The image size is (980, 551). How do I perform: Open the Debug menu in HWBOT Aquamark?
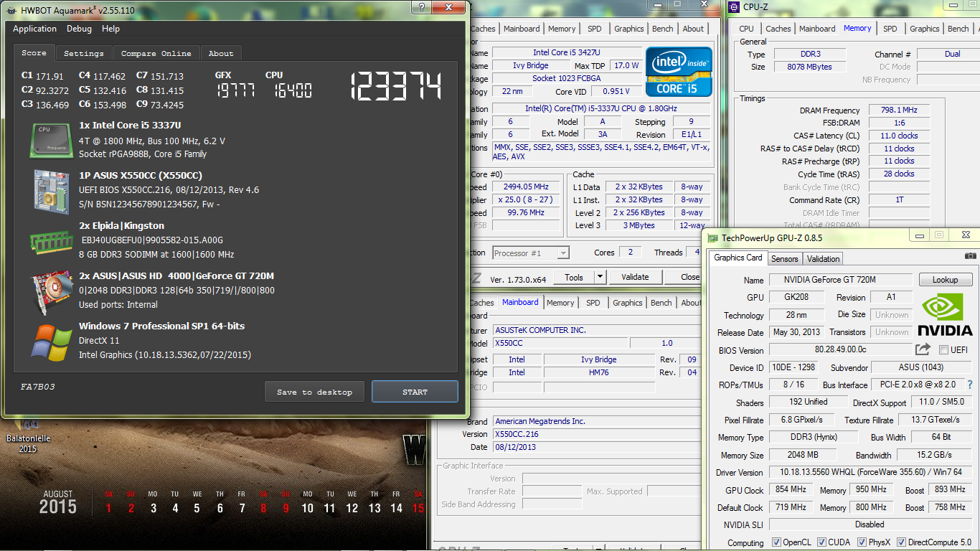tap(79, 29)
